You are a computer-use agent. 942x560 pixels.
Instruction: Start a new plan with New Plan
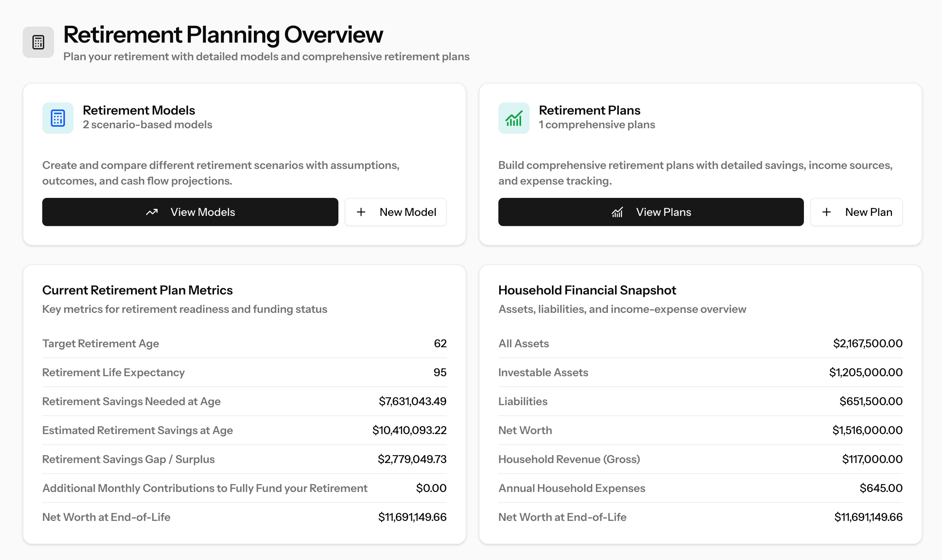coord(856,212)
